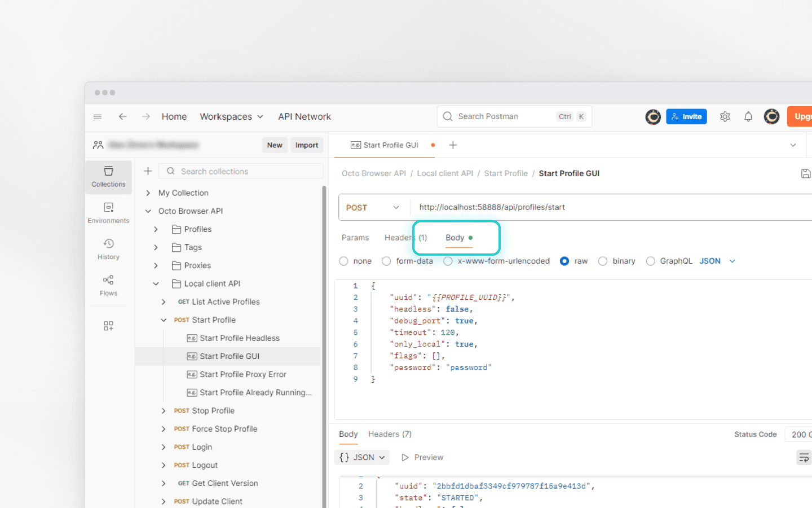Open GET Get Client Version request

218,483
